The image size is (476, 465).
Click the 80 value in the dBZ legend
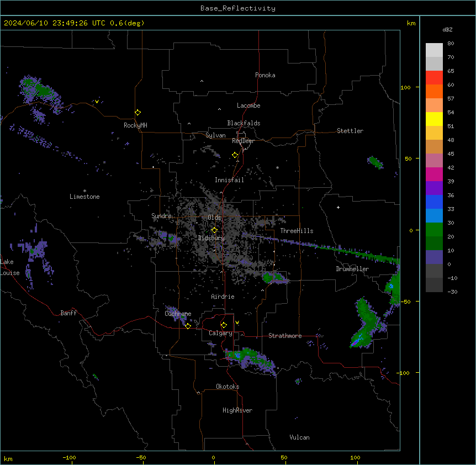pos(451,44)
